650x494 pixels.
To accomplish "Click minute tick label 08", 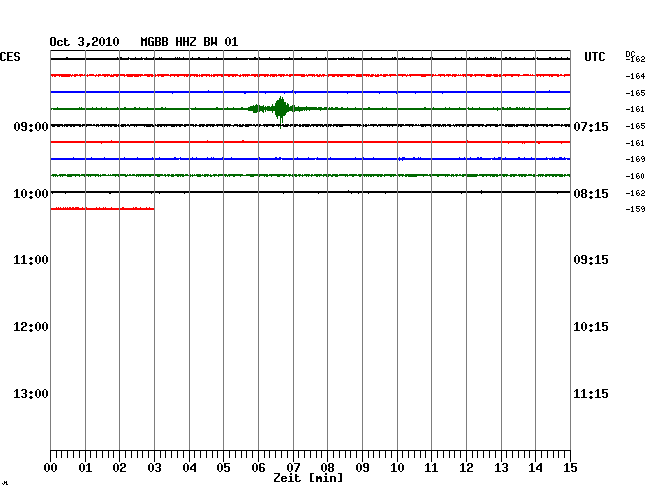I will click(x=327, y=468).
